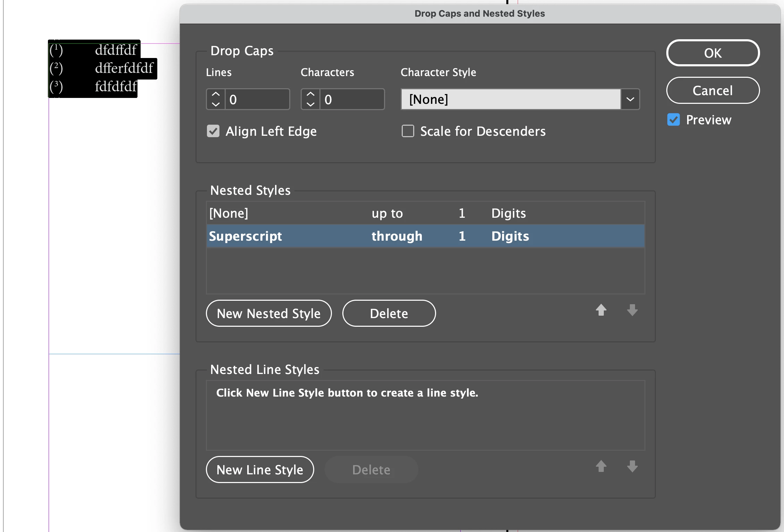
Task: Enable Scale for Descenders
Action: point(408,131)
